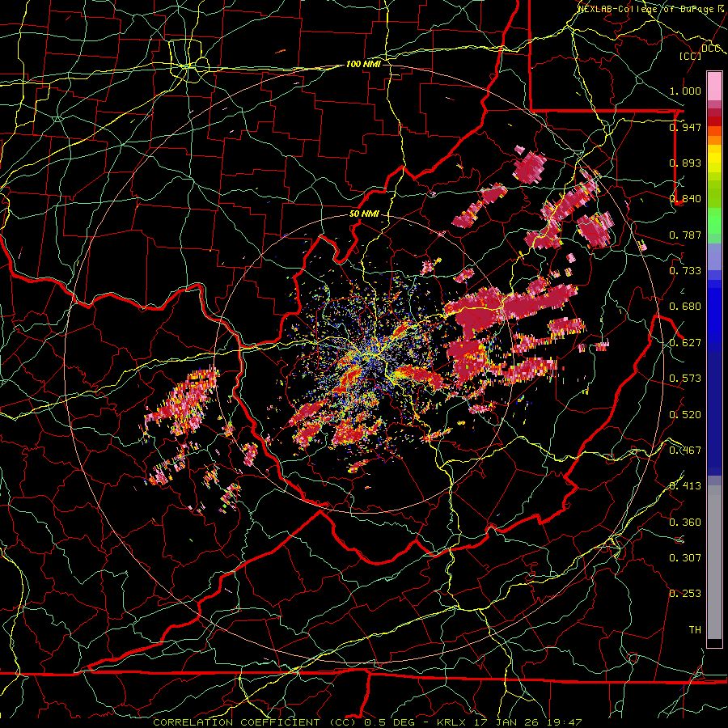Click the periwinkle segment of the color bar
Image resolution: width=728 pixels, height=728 pixels.
point(714,256)
